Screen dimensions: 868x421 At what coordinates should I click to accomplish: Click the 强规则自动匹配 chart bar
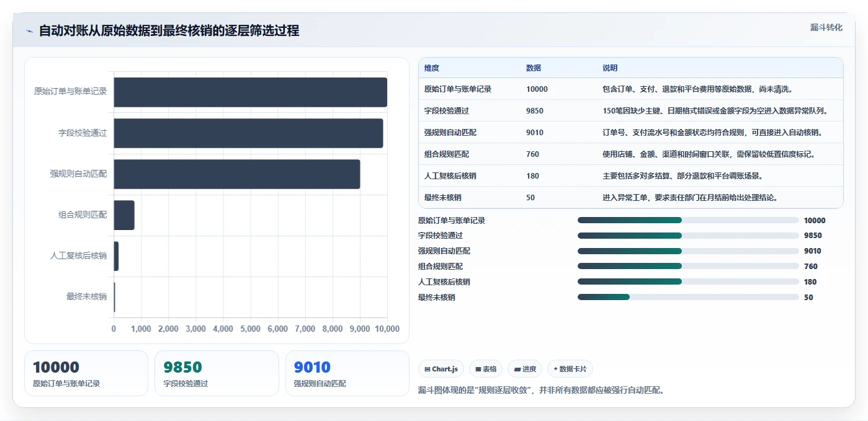pyautogui.click(x=236, y=174)
